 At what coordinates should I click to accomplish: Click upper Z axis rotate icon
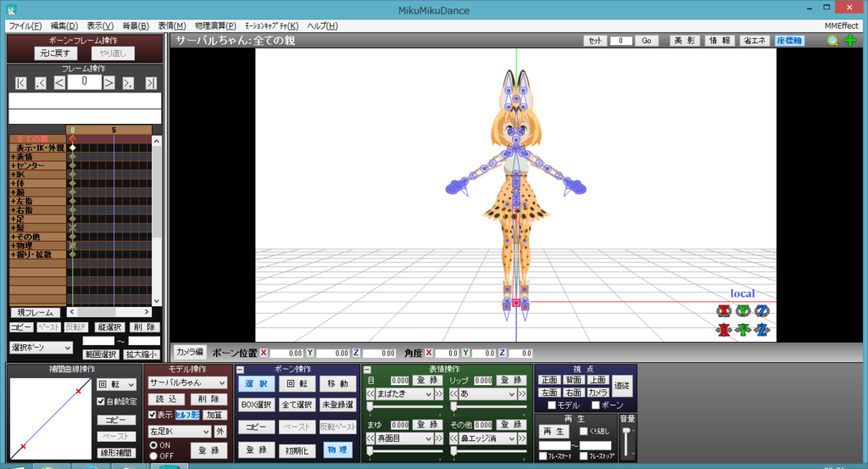pos(762,310)
